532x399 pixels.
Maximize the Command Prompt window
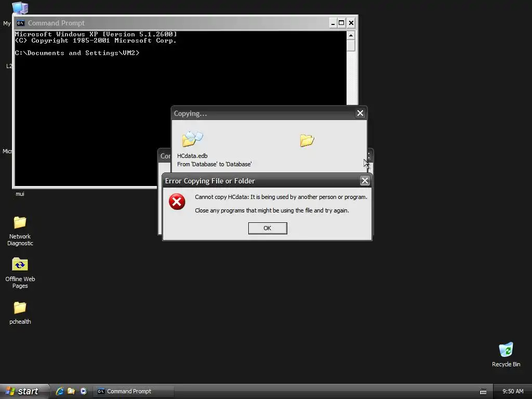[x=342, y=23]
